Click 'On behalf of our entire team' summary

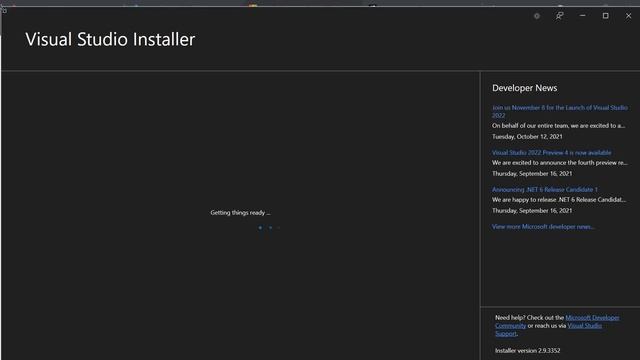(x=558, y=126)
